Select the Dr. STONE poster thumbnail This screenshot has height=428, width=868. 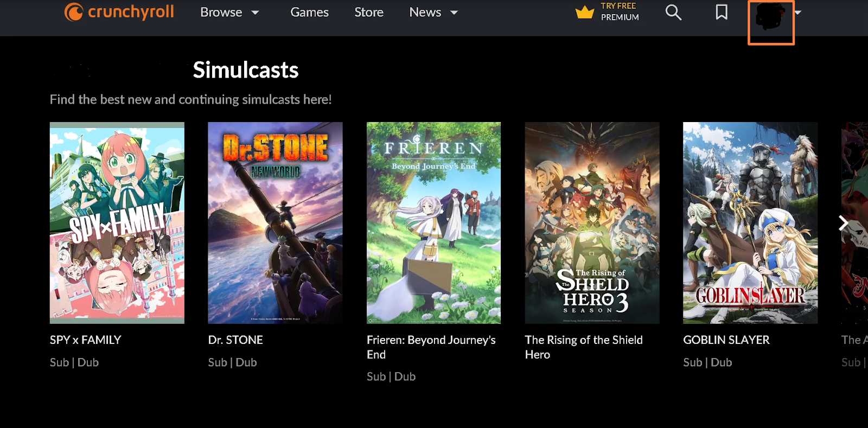[275, 223]
